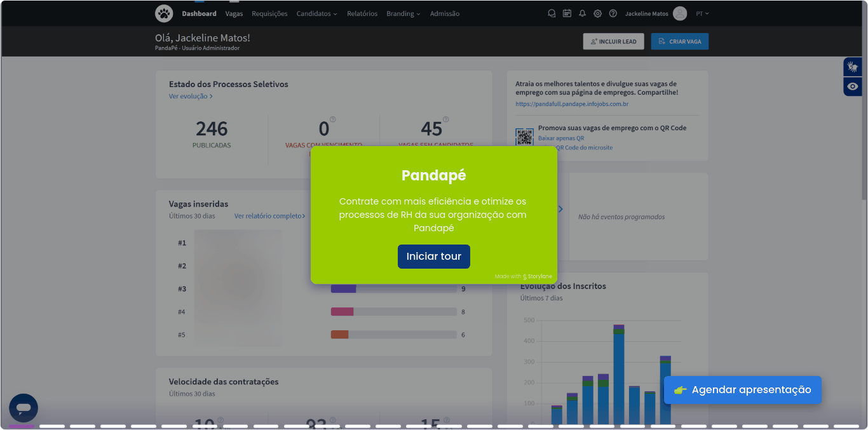The image size is (868, 430).
Task: Open the calendar icon in top bar
Action: pos(567,13)
